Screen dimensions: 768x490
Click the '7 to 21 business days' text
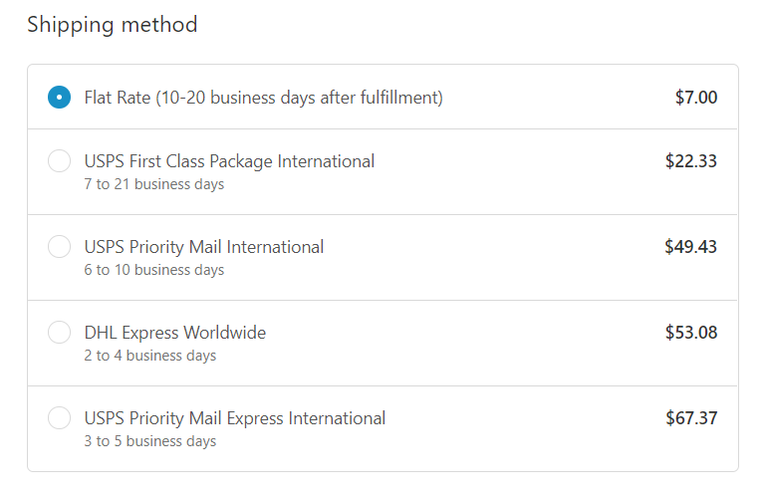(x=154, y=184)
